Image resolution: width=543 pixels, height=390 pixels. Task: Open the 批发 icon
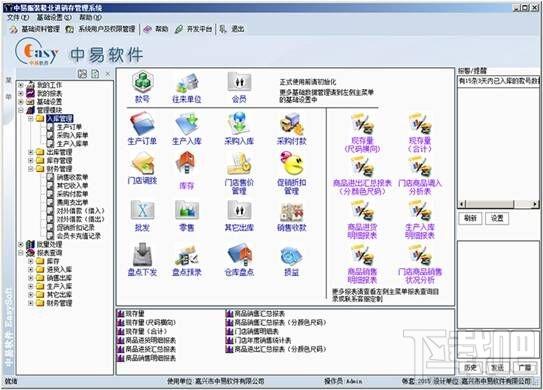point(142,215)
